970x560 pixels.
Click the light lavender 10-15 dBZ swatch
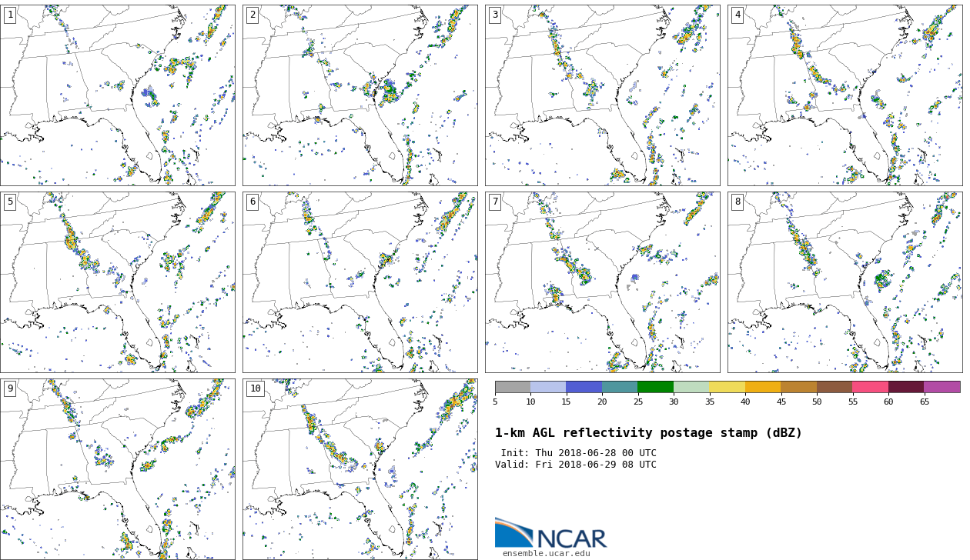(x=548, y=387)
